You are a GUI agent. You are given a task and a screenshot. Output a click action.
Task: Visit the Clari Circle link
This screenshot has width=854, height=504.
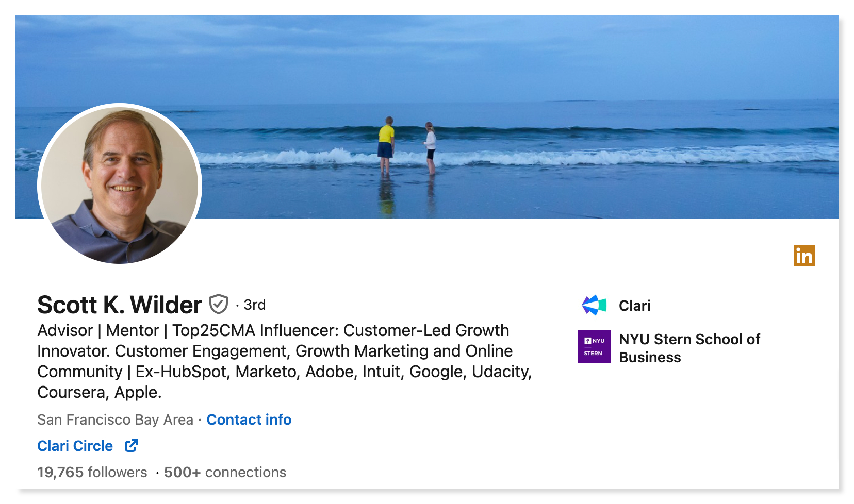[x=75, y=446]
